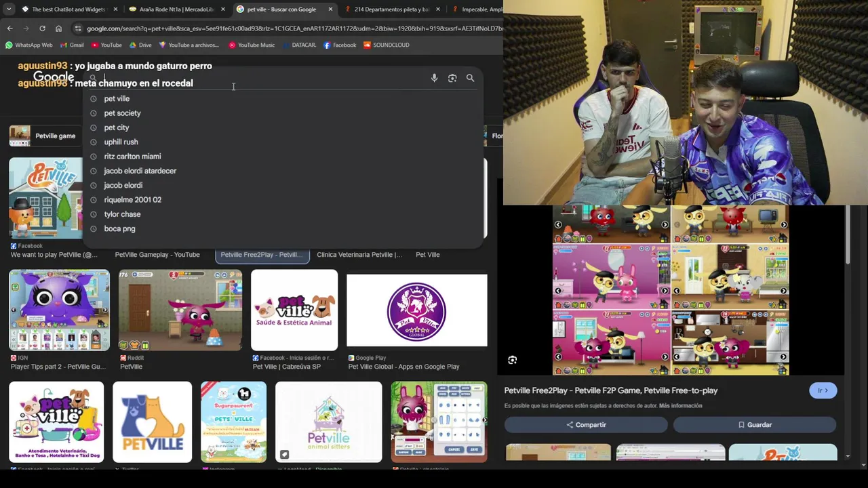Select the pet ville - Buscar con Google tab
This screenshot has height=488, width=868.
pos(284,9)
